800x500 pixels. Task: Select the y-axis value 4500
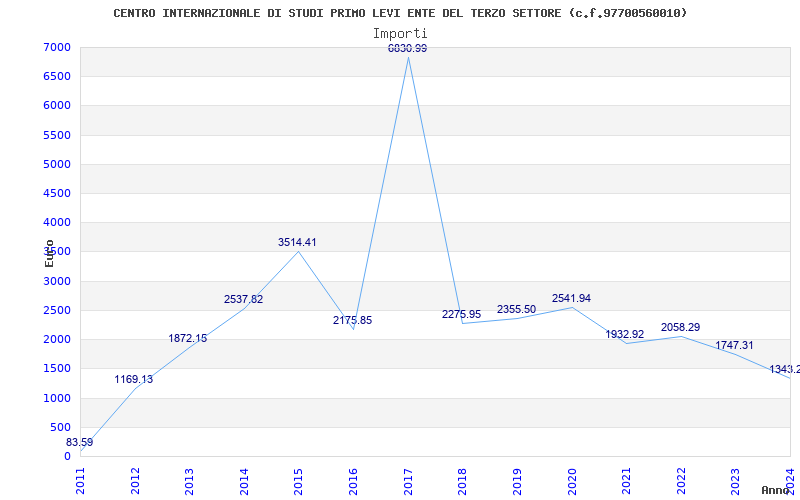(x=57, y=193)
